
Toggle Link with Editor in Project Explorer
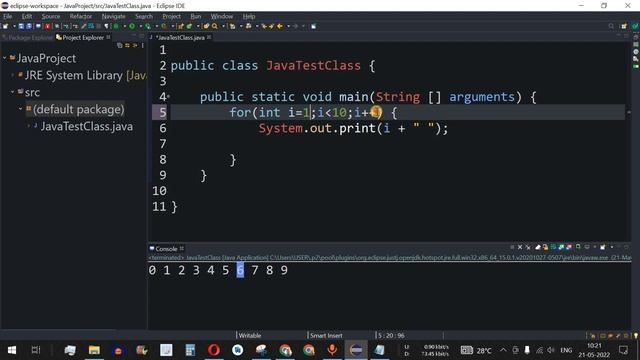127,45
